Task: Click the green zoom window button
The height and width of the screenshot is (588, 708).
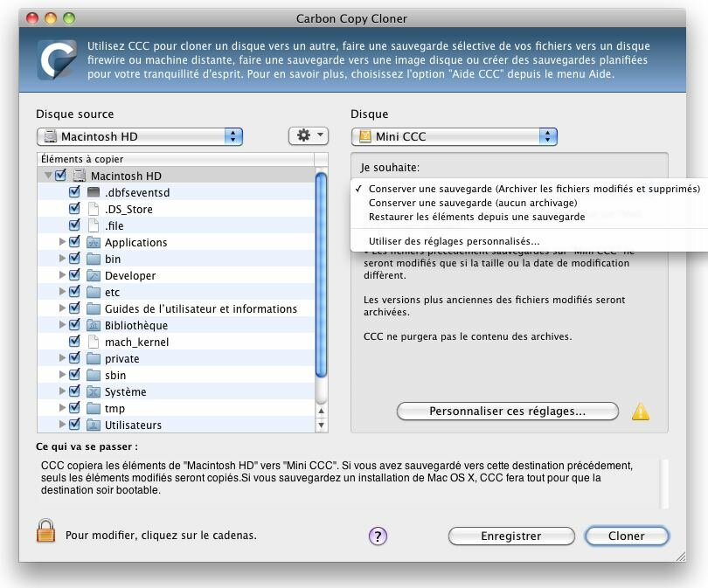Action: 69,18
